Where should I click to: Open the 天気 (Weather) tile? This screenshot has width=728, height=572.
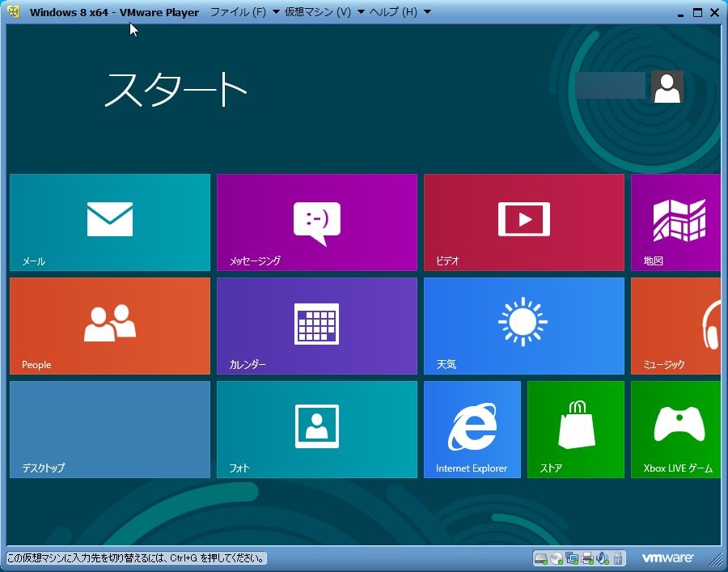(523, 325)
